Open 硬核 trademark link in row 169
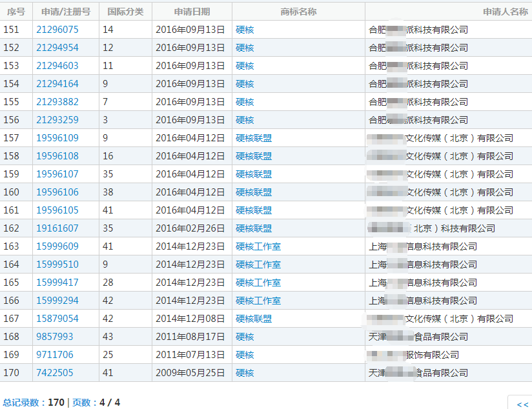This screenshot has width=532, height=409. (245, 355)
